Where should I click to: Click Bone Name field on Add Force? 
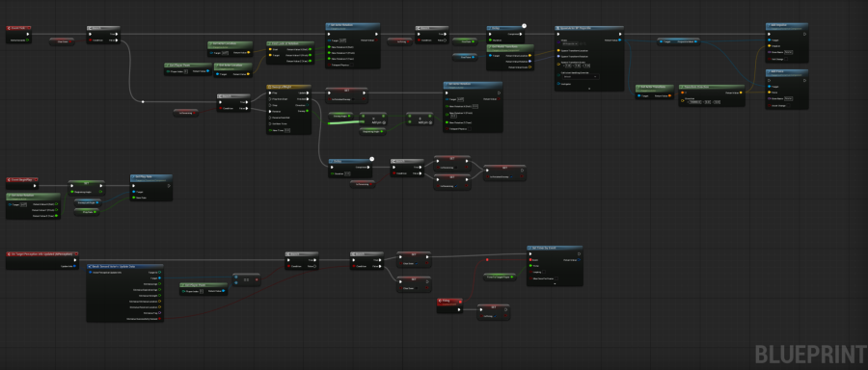pyautogui.click(x=789, y=99)
